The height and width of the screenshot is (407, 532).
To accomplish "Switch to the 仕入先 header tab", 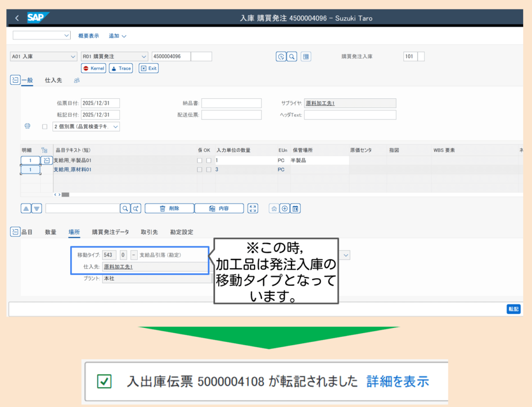I will click(x=54, y=80).
